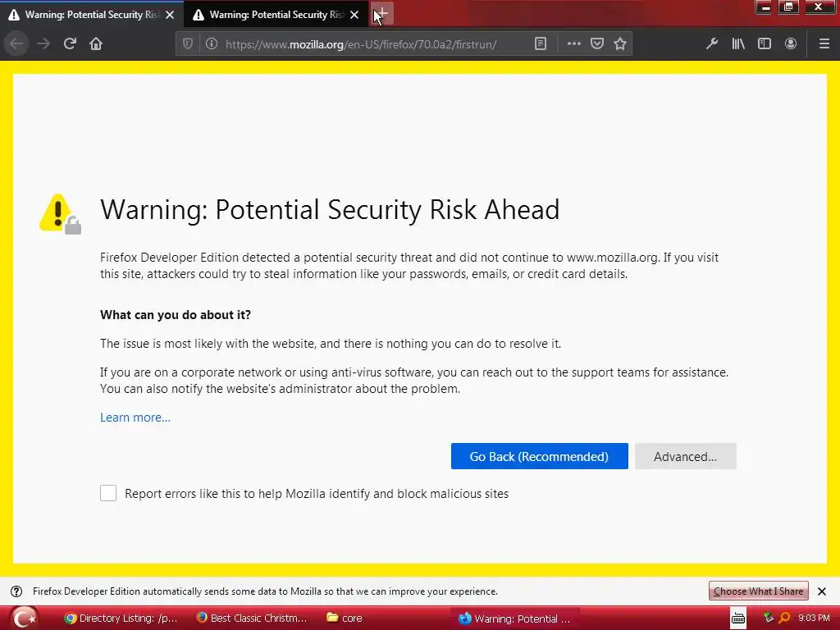Open a new tab with plus button
This screenshot has height=630, width=840.
(x=382, y=14)
